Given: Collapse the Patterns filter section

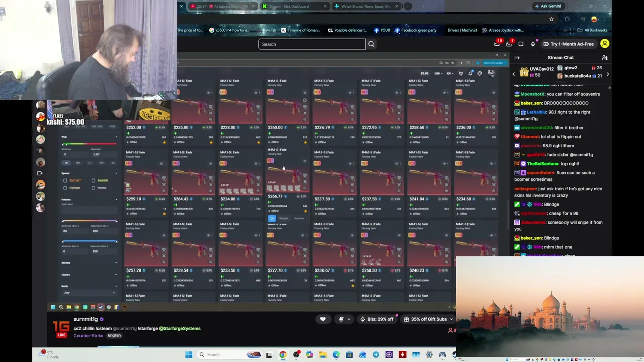Looking at the screenshot, I should [116, 200].
